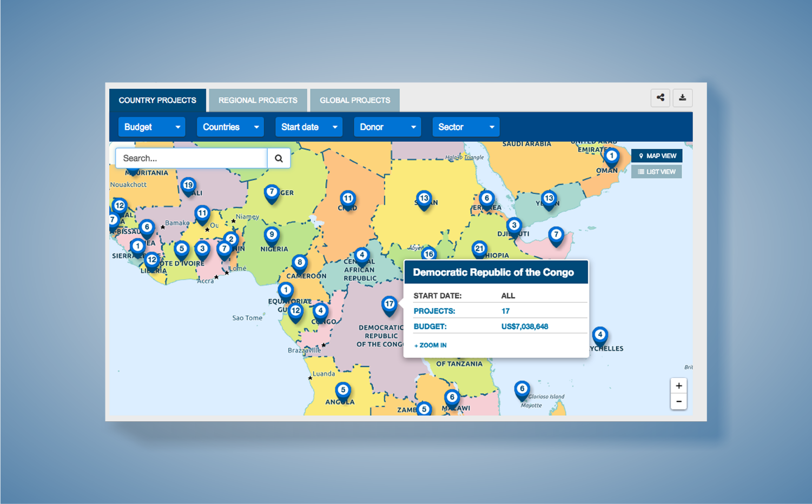812x504 pixels.
Task: Open the Sector dropdown filter
Action: 466,127
